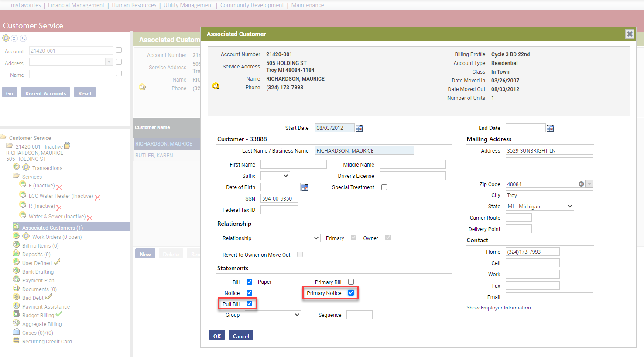The width and height of the screenshot is (644, 357).
Task: Open the Utility Management menu
Action: tap(188, 5)
